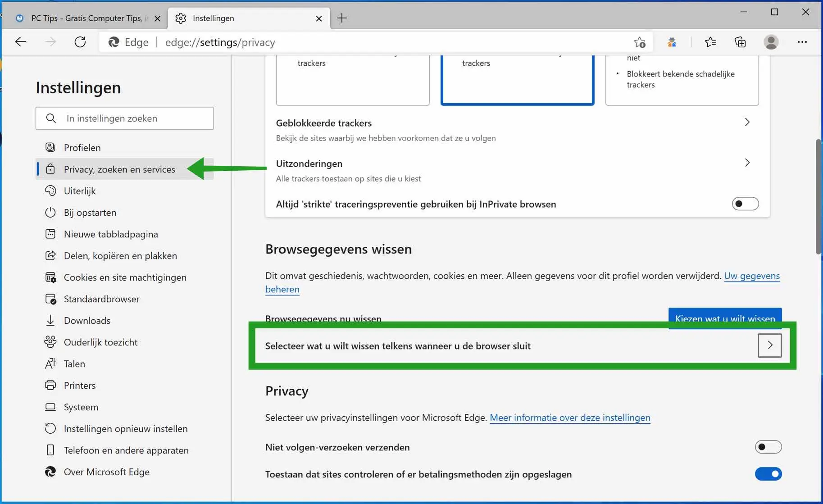Image resolution: width=823 pixels, height=504 pixels.
Task: Click the address bar edge://settings/privacy
Action: (x=220, y=42)
